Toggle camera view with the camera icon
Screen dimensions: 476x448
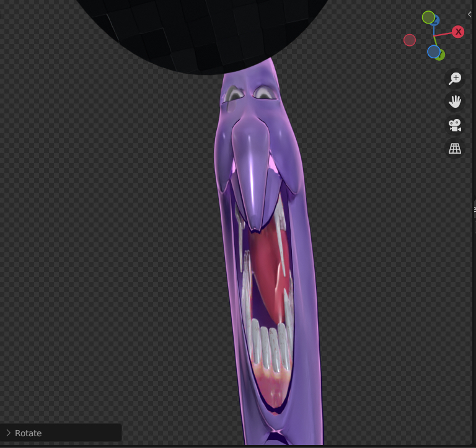tap(455, 125)
